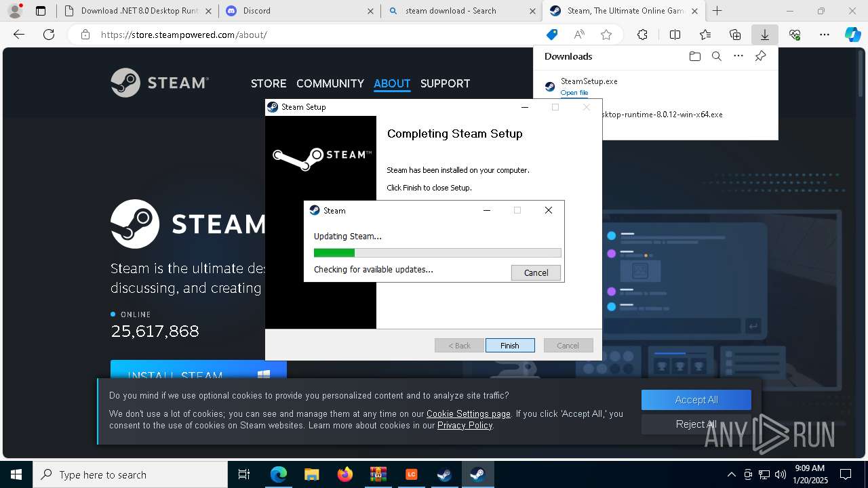Screen dimensions: 868x488
Task: Open the active Steam taskbar icon
Action: point(477,474)
